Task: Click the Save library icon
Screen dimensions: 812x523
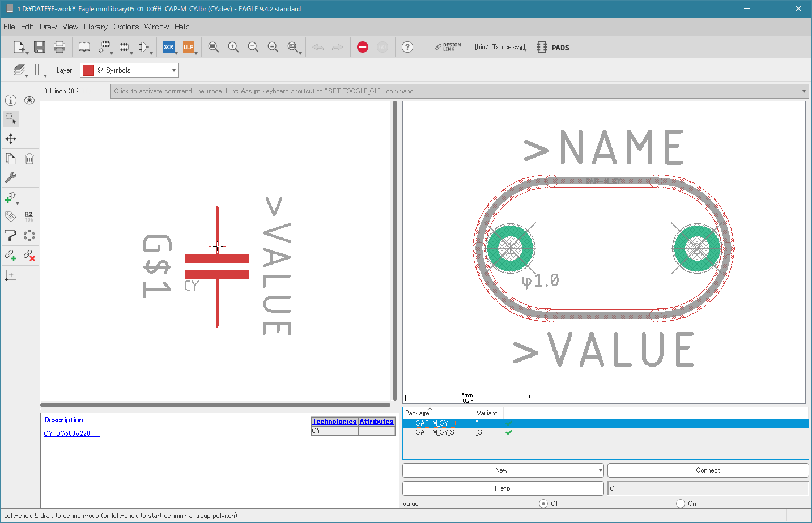Action: point(39,47)
